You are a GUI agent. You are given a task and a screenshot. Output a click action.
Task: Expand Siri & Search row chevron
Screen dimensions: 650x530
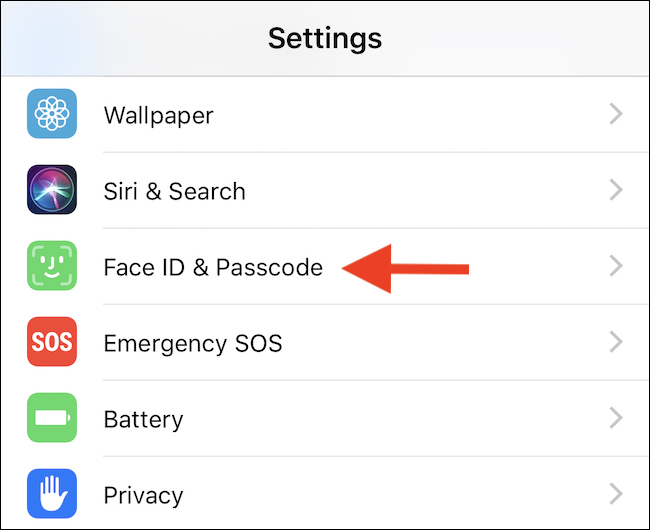616,190
